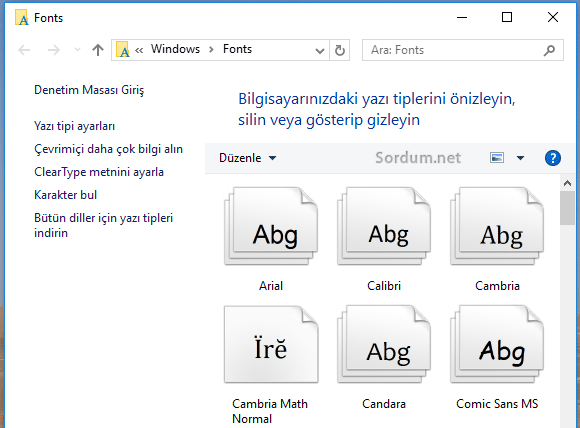Open Bütün diller için yazı tipleri indirin

click(104, 225)
